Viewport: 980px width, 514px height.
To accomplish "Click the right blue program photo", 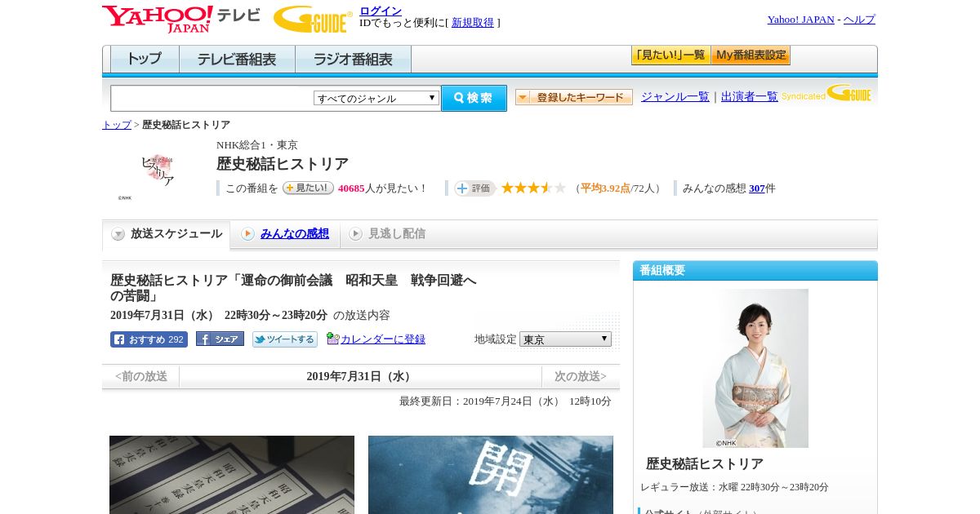I will click(491, 475).
